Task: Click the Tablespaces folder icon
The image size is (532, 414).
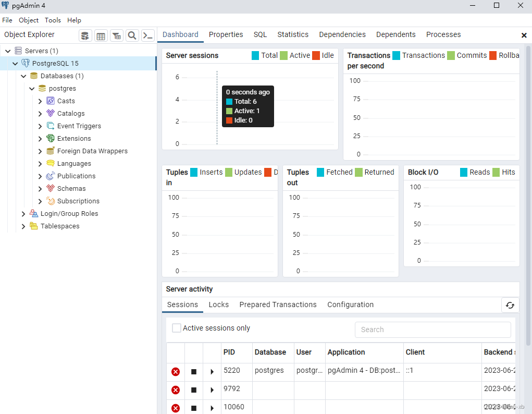Action: pyautogui.click(x=33, y=226)
